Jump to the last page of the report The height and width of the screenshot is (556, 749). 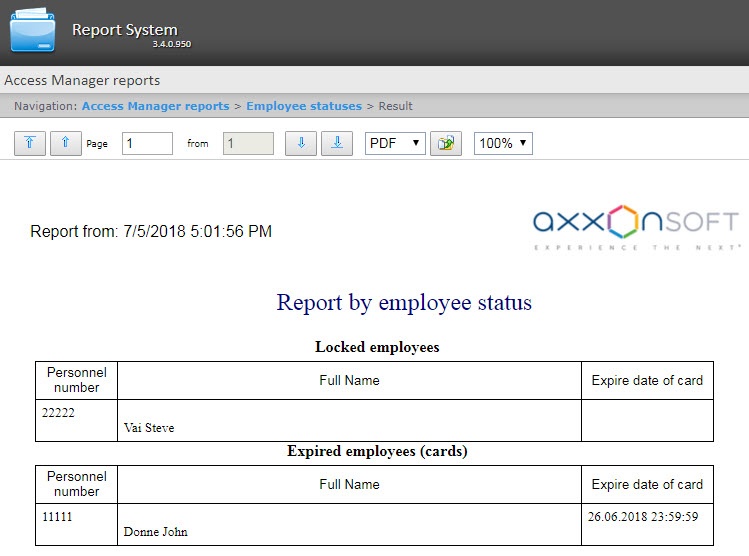337,143
